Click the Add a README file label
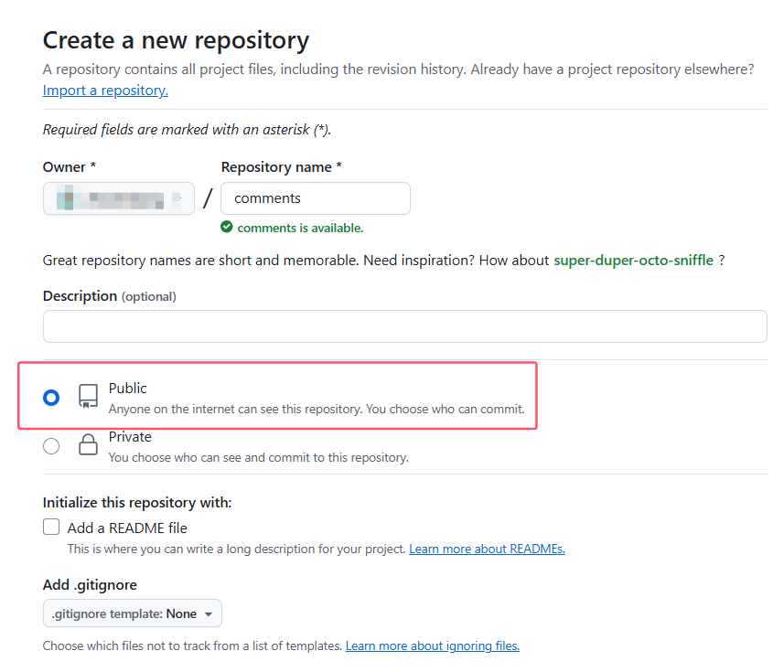This screenshot has width=784, height=672. point(127,528)
